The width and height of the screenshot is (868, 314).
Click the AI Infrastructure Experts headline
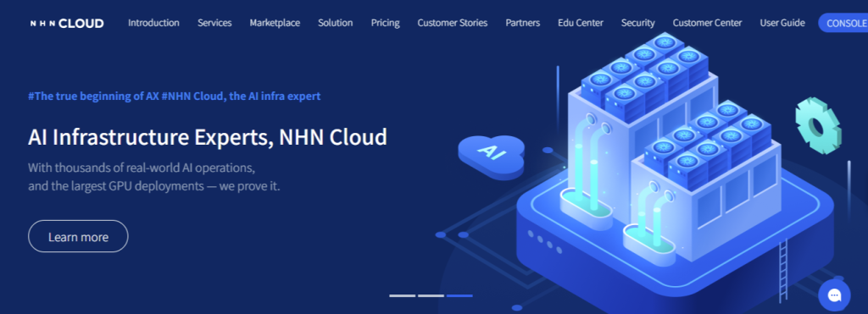pos(208,137)
